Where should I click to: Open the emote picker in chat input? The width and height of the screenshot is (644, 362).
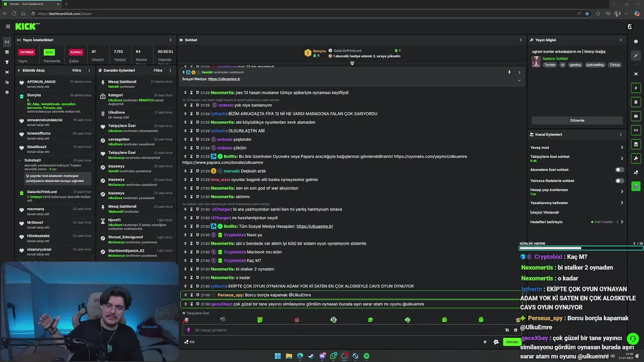click(516, 330)
